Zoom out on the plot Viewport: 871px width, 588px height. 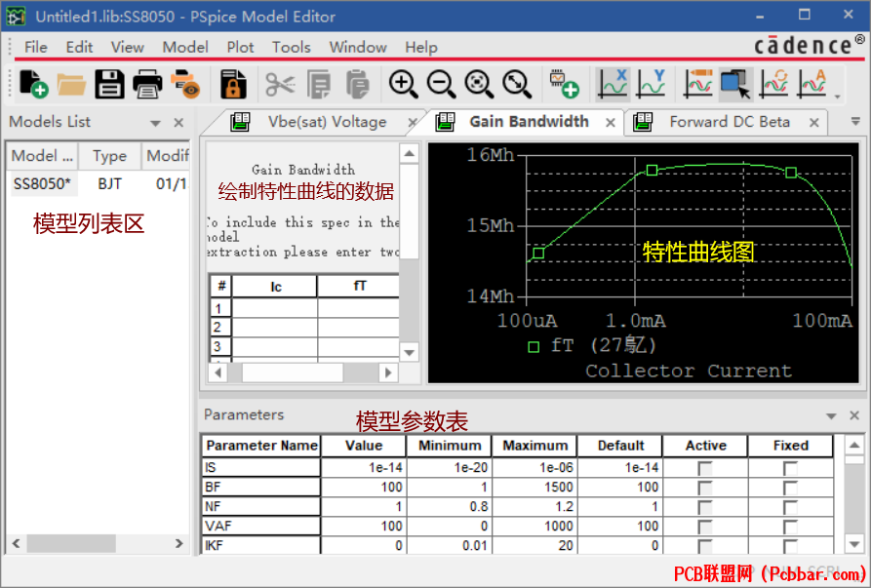pos(442,85)
